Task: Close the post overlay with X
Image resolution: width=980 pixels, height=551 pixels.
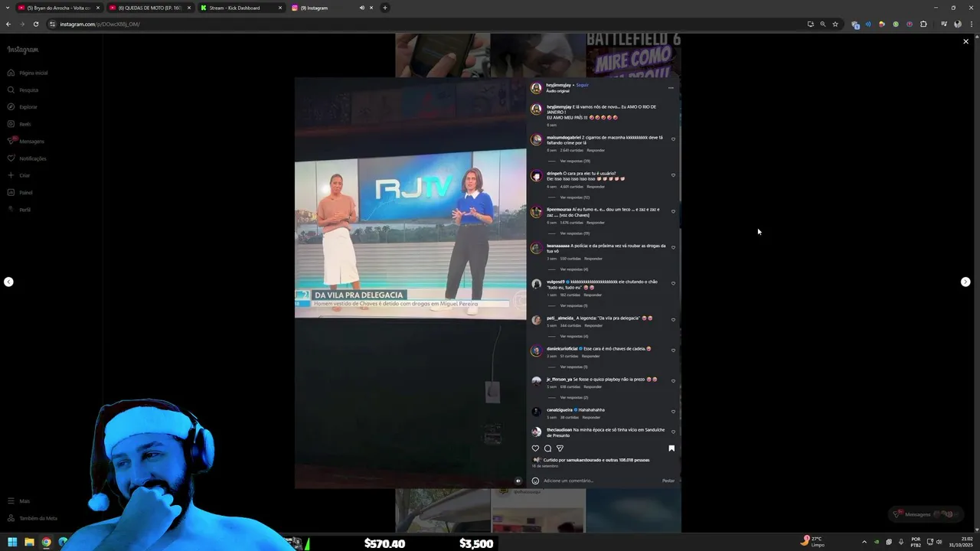Action: pos(965,41)
